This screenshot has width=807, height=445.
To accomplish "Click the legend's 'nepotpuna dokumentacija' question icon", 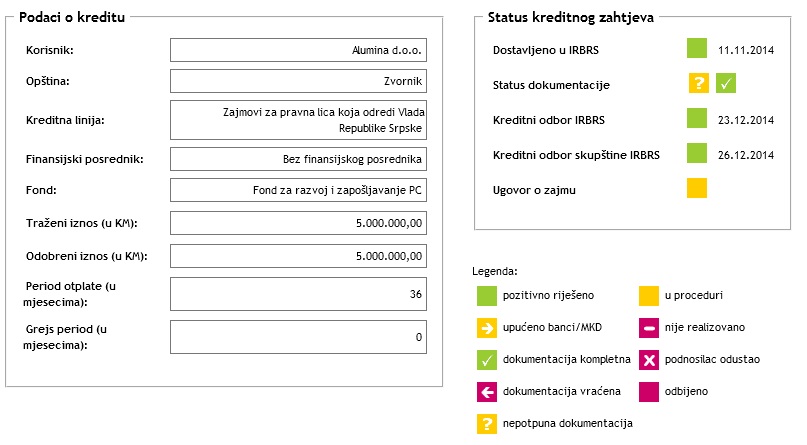I will pyautogui.click(x=487, y=424).
